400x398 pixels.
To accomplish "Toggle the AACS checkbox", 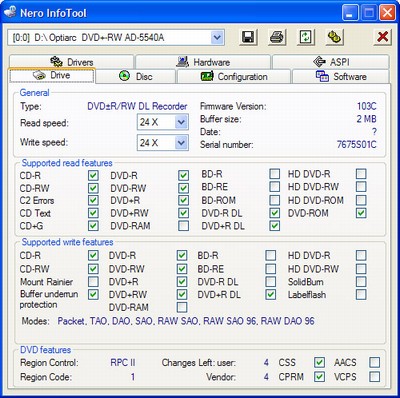I will (374, 362).
